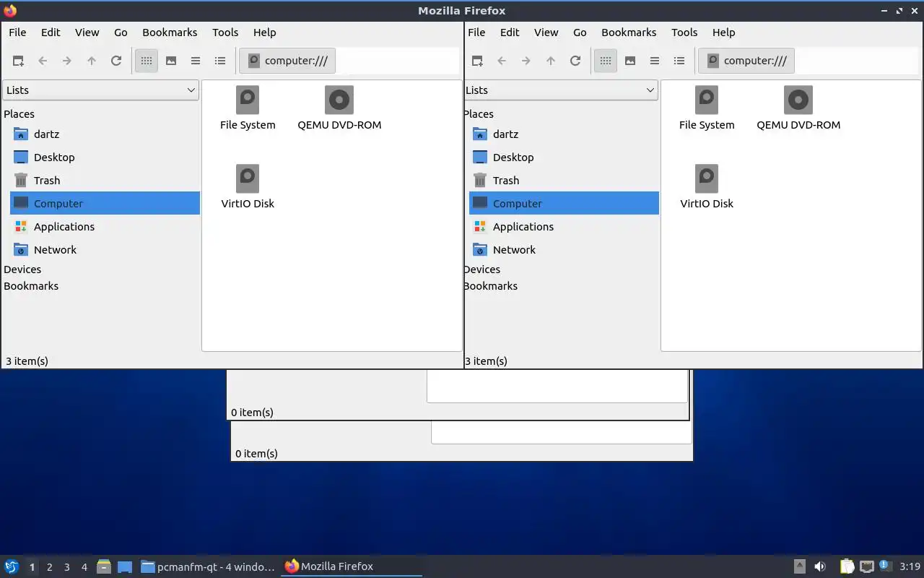Click removable media eject tray icon
This screenshot has height=578, width=924.
800,566
